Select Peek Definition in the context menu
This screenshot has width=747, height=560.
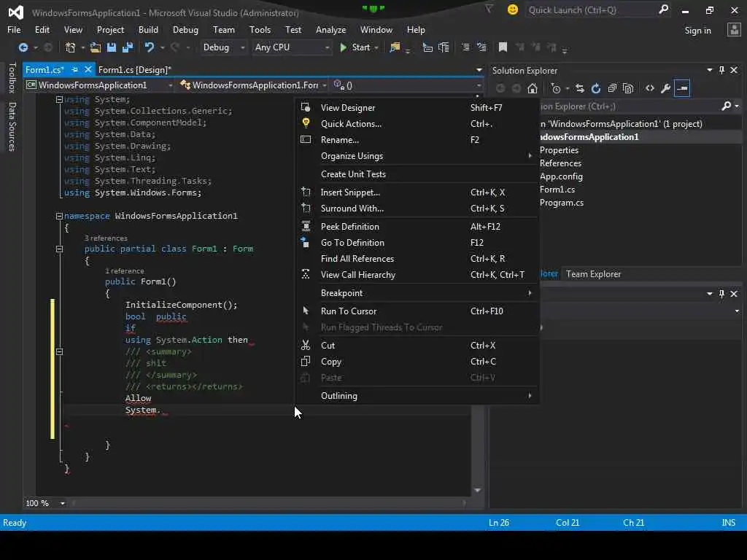[x=417, y=226]
